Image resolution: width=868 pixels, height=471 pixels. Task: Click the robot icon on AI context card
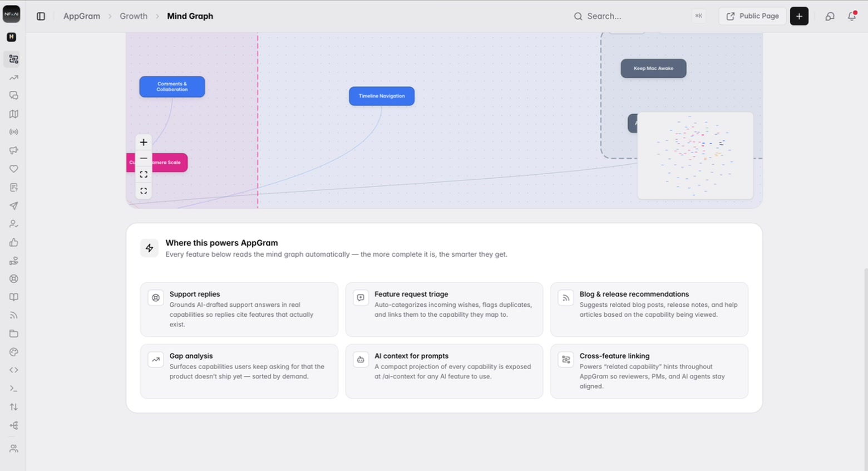tap(361, 360)
